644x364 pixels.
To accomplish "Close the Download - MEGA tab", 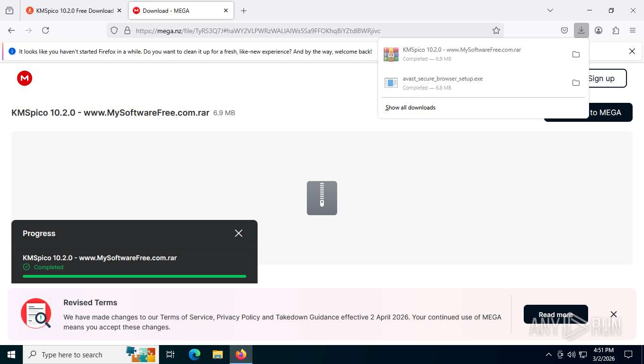I will 226,10.
